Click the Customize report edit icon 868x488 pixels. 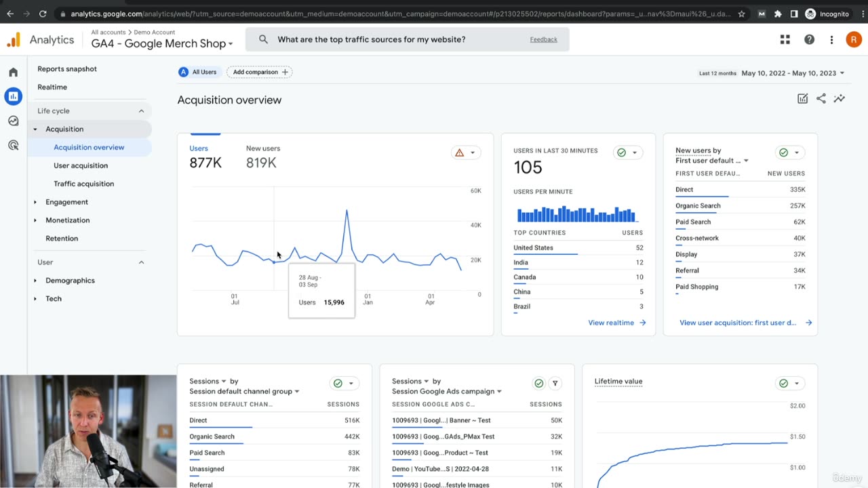tap(802, 98)
